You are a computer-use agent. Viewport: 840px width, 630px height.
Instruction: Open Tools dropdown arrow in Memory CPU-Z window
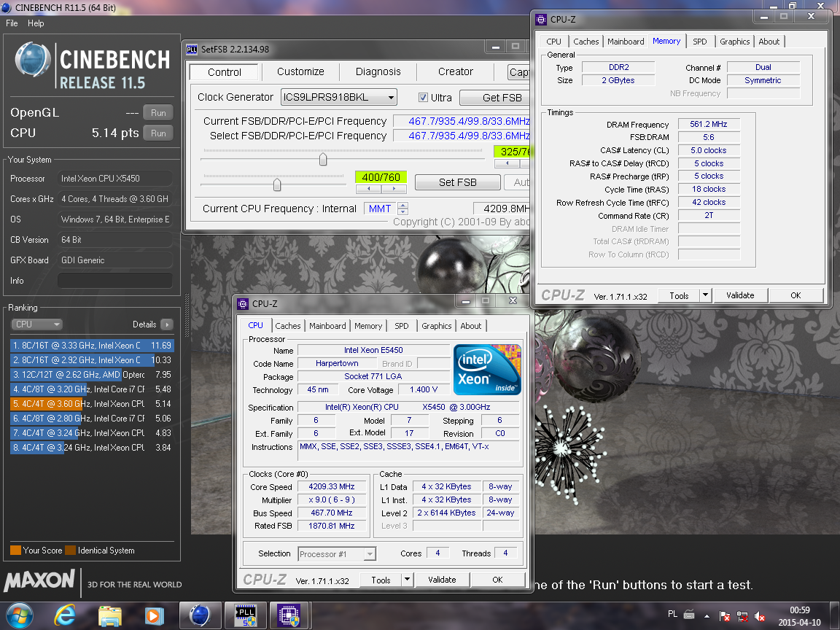[x=706, y=295]
